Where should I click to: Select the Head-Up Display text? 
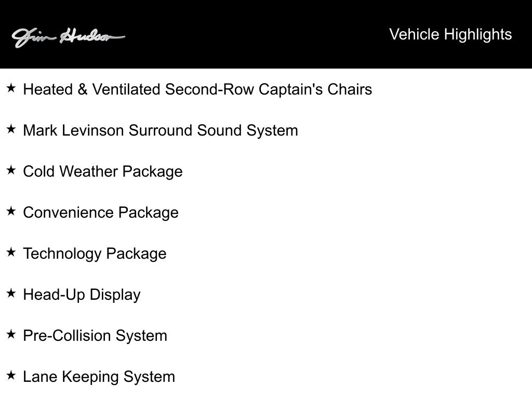(82, 295)
